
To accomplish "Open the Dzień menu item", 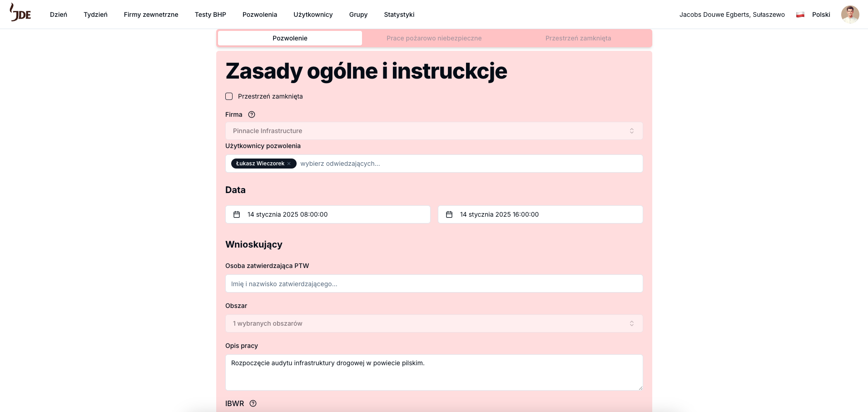I will pos(59,15).
